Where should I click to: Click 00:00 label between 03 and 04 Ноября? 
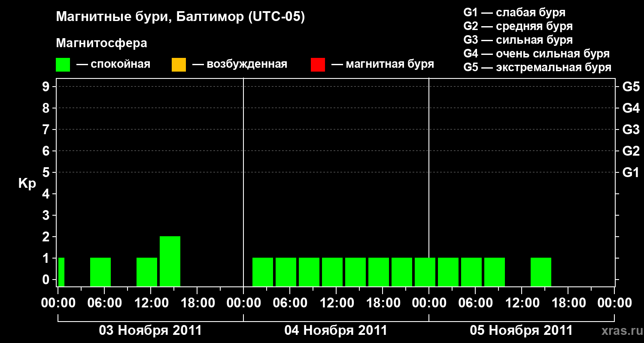(243, 303)
